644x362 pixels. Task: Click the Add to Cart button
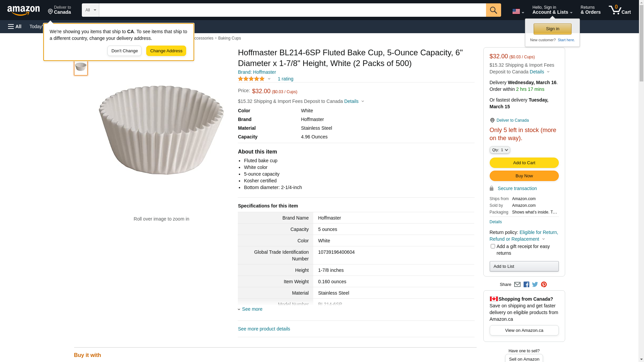(x=524, y=163)
